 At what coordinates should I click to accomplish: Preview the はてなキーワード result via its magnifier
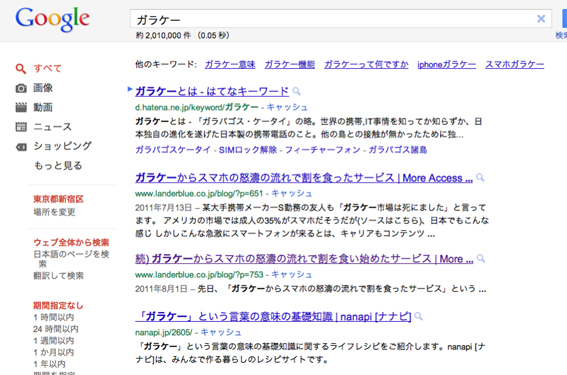(297, 91)
